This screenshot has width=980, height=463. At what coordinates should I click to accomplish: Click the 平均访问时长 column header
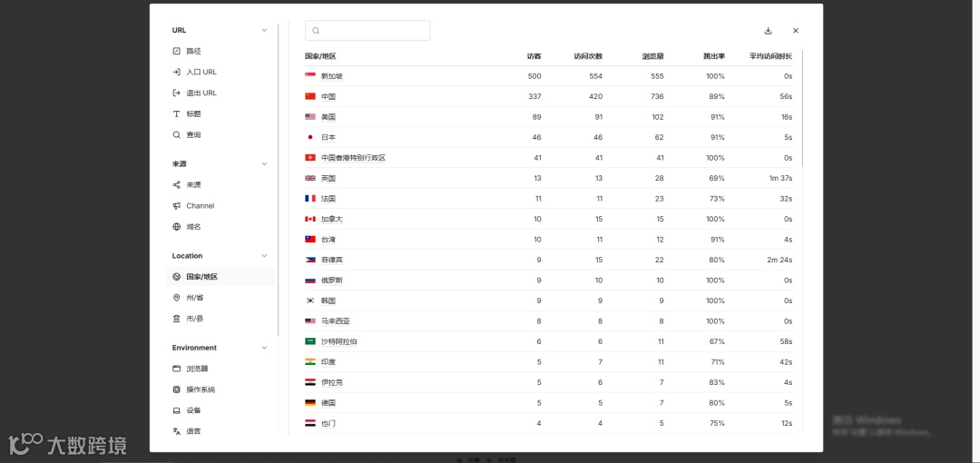tap(770, 56)
